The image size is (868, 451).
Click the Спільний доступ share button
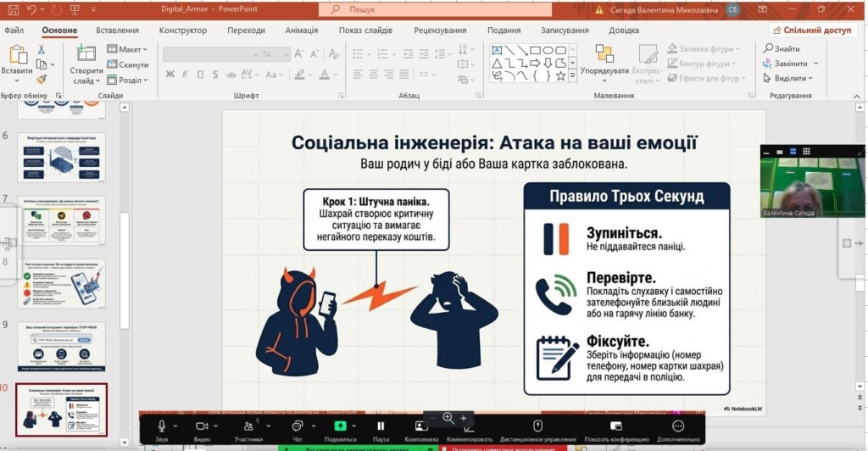click(x=812, y=30)
